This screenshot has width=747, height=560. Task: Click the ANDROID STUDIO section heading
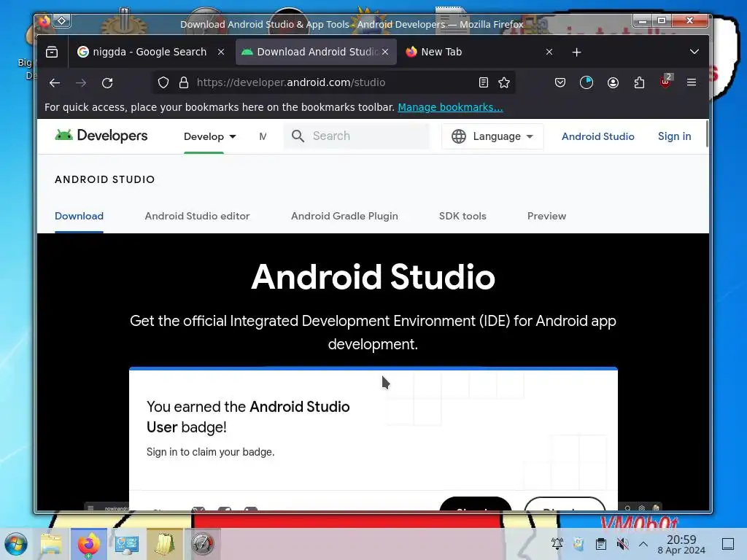pyautogui.click(x=105, y=179)
